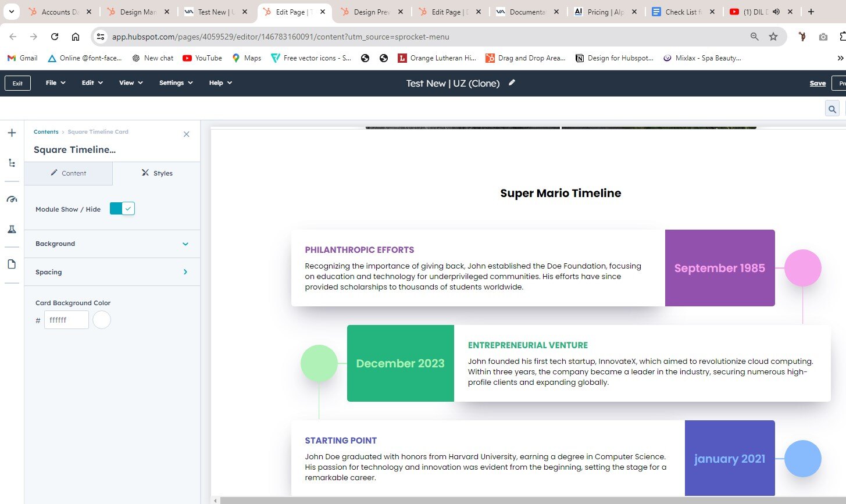
Task: Open the A/B test flask icon
Action: pyautogui.click(x=12, y=230)
